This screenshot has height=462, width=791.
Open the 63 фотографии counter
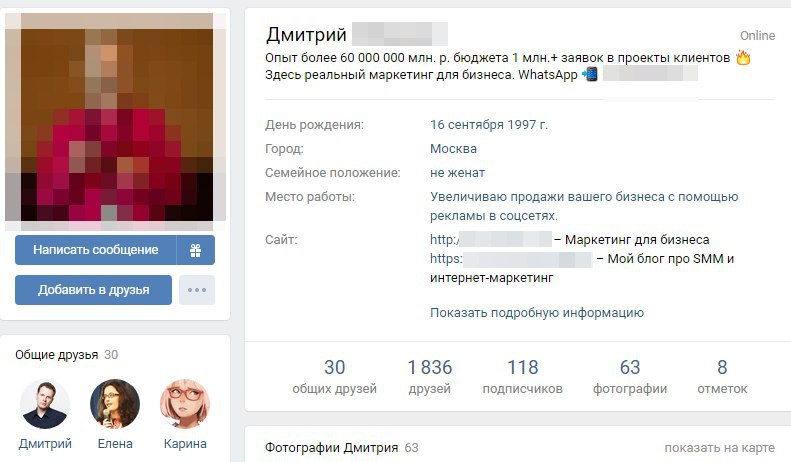tap(630, 376)
